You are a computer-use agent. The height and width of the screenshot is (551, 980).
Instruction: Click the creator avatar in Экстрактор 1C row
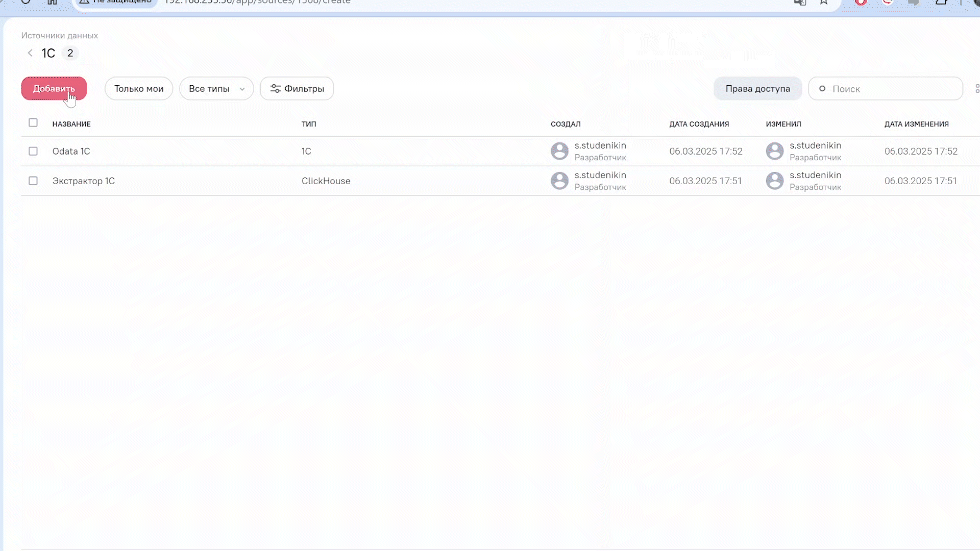(559, 181)
